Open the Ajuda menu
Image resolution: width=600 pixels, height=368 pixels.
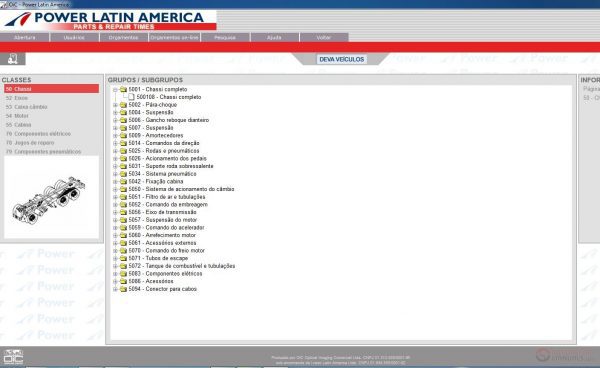pos(275,37)
